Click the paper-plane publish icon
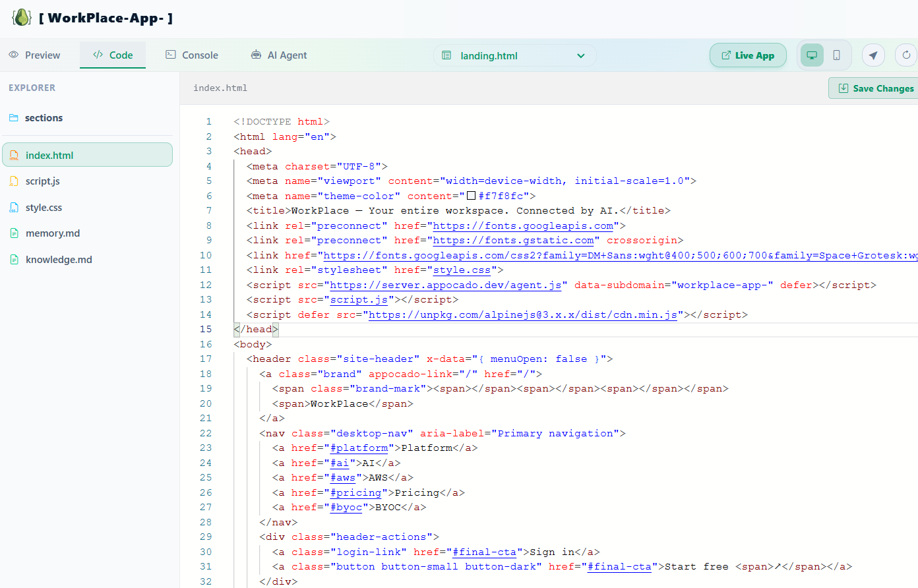 pyautogui.click(x=873, y=55)
